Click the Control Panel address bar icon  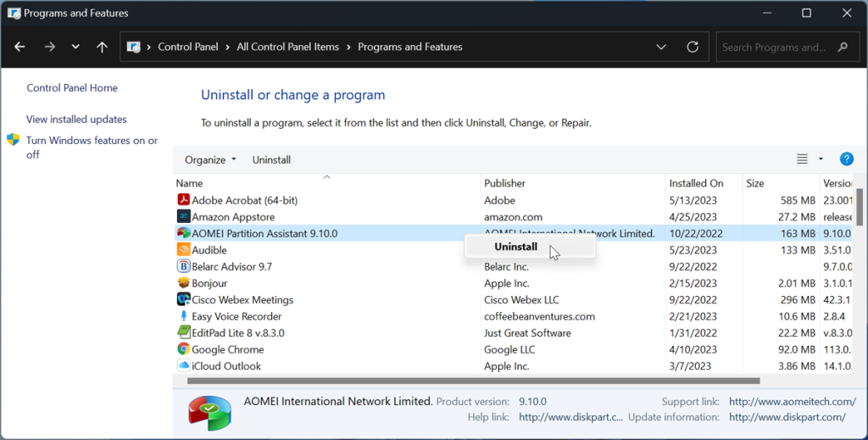pos(133,47)
